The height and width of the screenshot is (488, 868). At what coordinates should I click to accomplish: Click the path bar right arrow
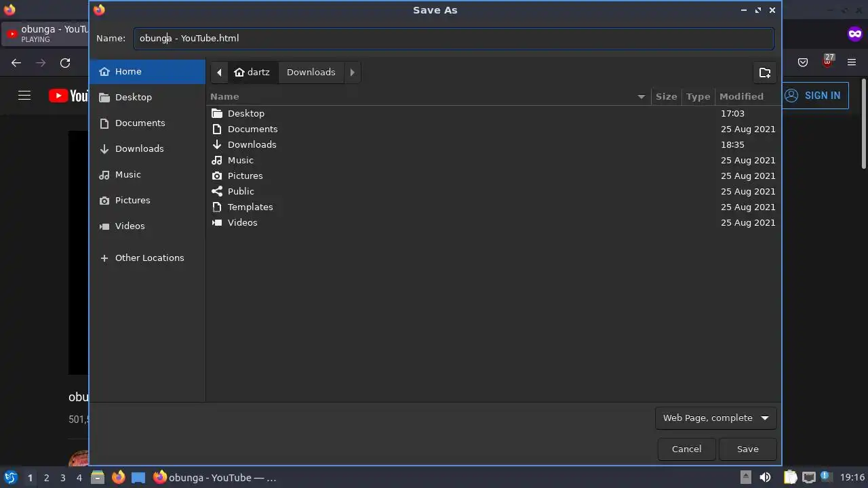352,72
